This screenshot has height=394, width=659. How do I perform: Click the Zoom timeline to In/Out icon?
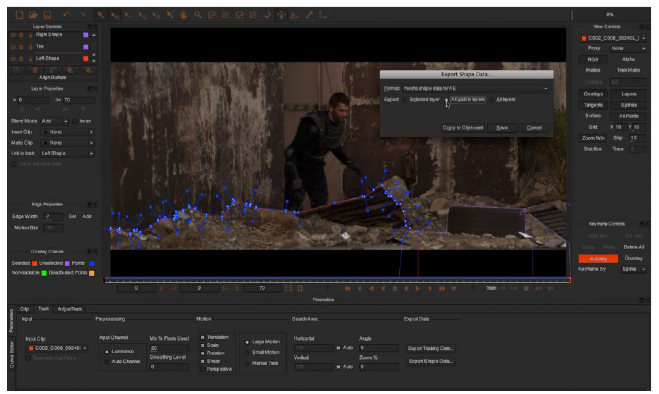288,288
